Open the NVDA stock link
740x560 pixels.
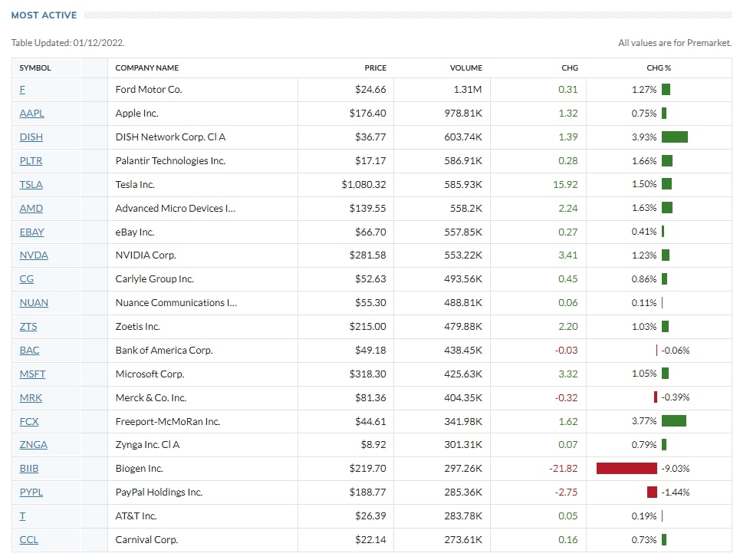click(34, 255)
